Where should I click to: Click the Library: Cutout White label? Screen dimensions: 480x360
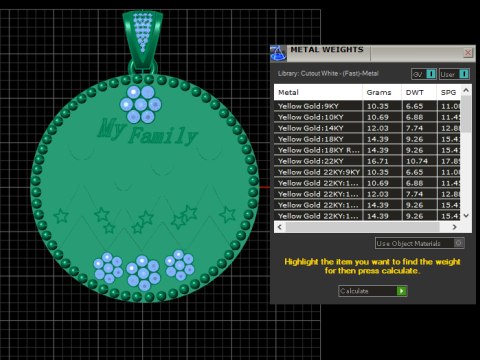tap(328, 73)
